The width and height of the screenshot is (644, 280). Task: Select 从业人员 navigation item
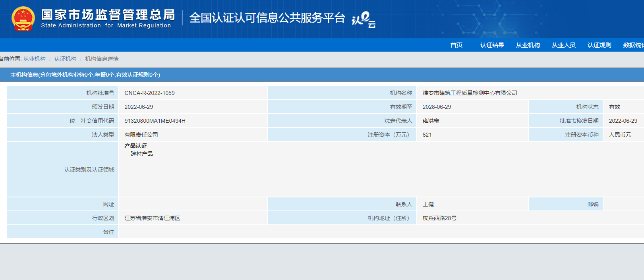coord(563,45)
